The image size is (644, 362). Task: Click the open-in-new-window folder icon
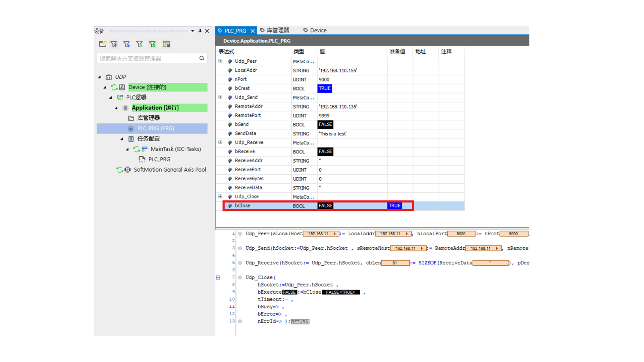tap(103, 44)
